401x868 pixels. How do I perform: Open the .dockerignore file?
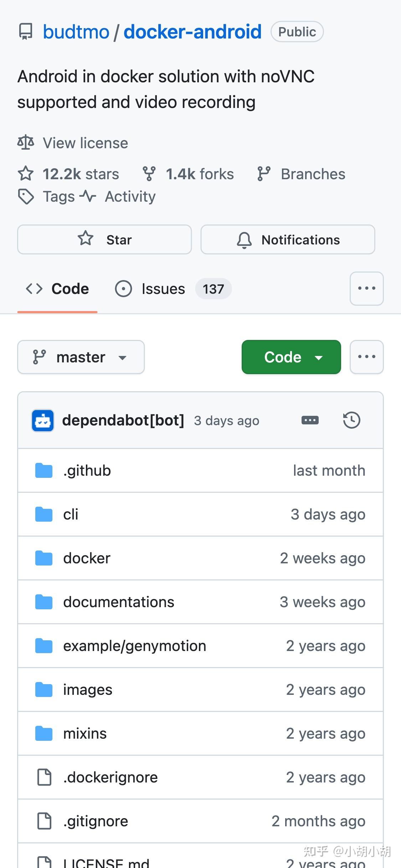point(110,777)
